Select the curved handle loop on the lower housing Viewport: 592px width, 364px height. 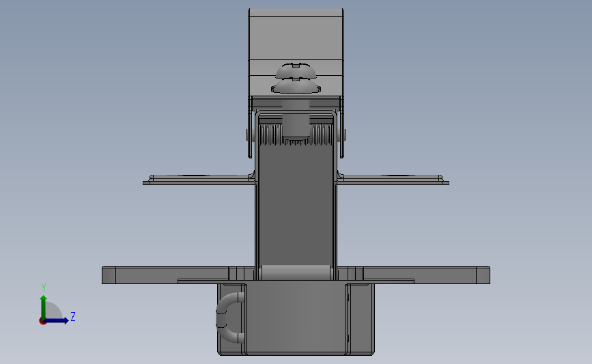click(x=229, y=318)
